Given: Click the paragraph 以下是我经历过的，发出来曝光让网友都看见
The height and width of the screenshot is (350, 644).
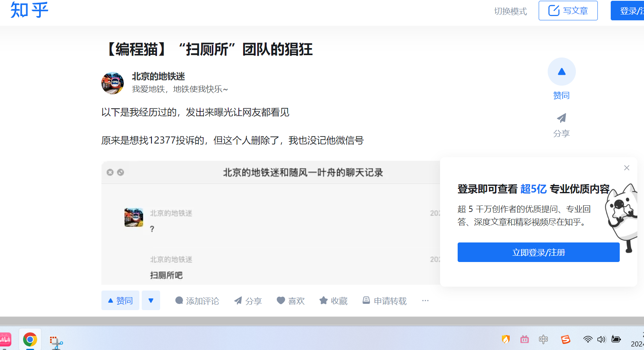Looking at the screenshot, I should [x=195, y=112].
